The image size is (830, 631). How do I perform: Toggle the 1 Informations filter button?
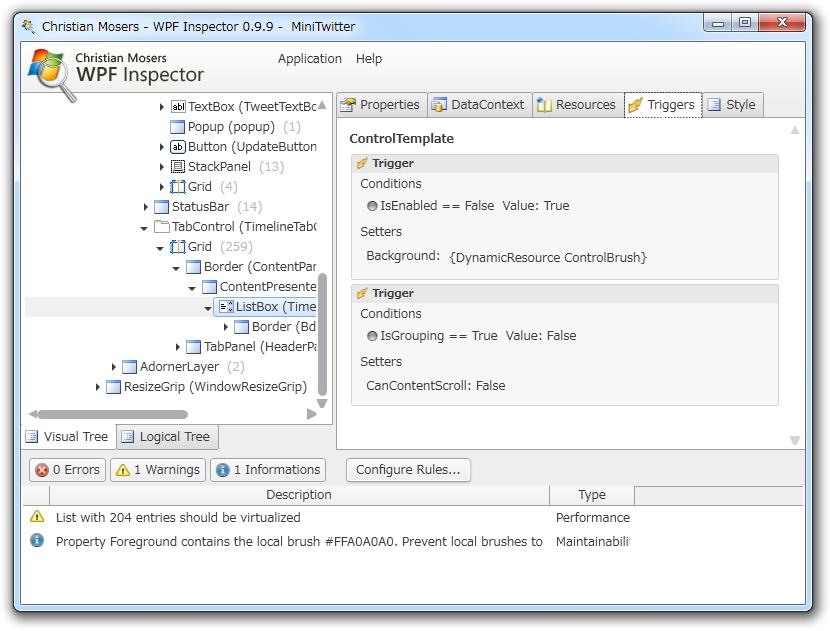(268, 470)
